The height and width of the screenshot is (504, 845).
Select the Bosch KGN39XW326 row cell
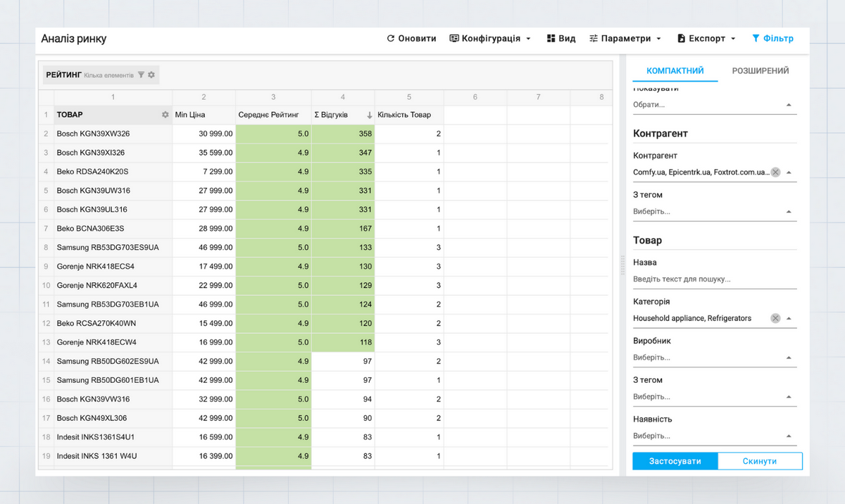pyautogui.click(x=113, y=134)
